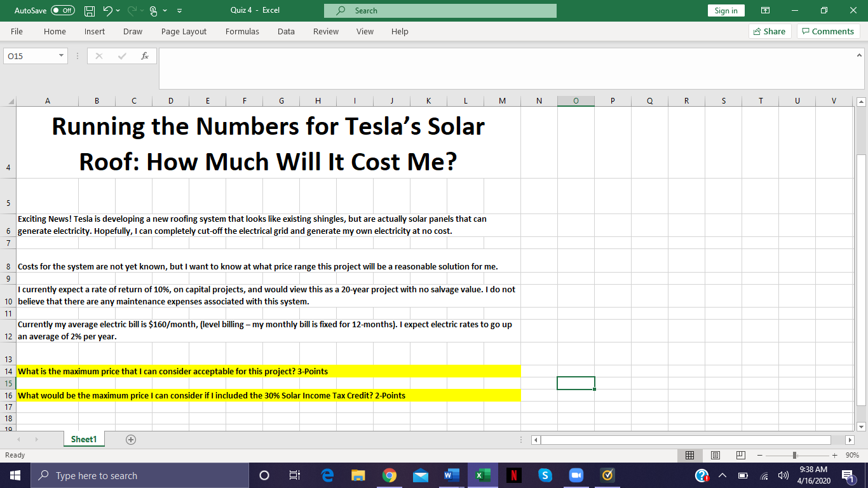The height and width of the screenshot is (488, 868).
Task: Select column A header
Action: [48, 100]
